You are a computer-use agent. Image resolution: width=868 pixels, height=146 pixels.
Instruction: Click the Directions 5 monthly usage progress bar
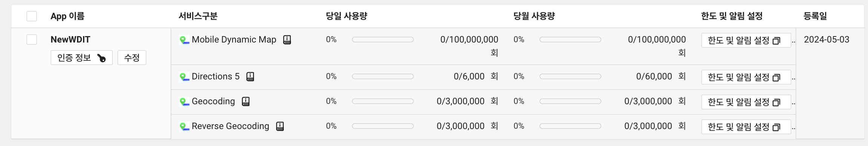pyautogui.click(x=570, y=76)
